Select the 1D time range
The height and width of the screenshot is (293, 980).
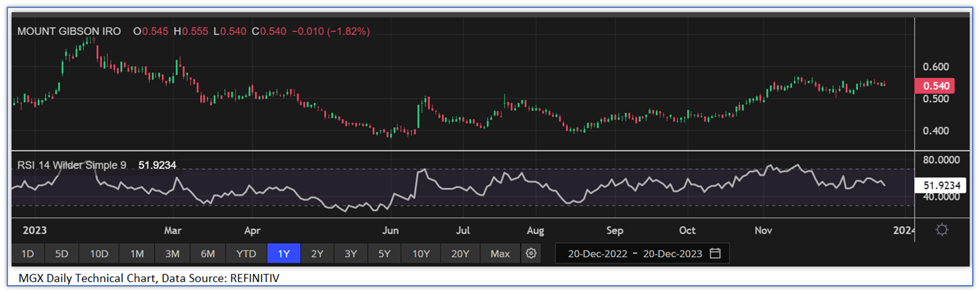[x=28, y=253]
